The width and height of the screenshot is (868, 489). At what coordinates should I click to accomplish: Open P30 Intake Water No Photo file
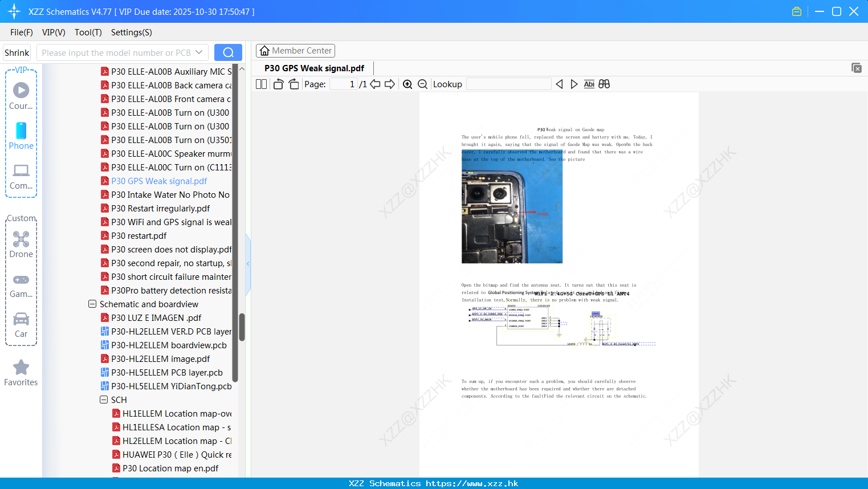pos(165,195)
